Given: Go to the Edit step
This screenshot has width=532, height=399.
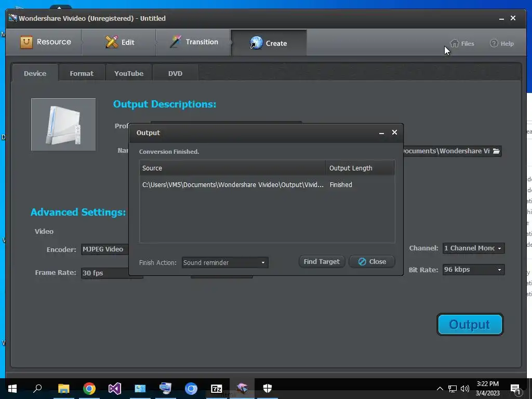Looking at the screenshot, I should click(x=119, y=42).
